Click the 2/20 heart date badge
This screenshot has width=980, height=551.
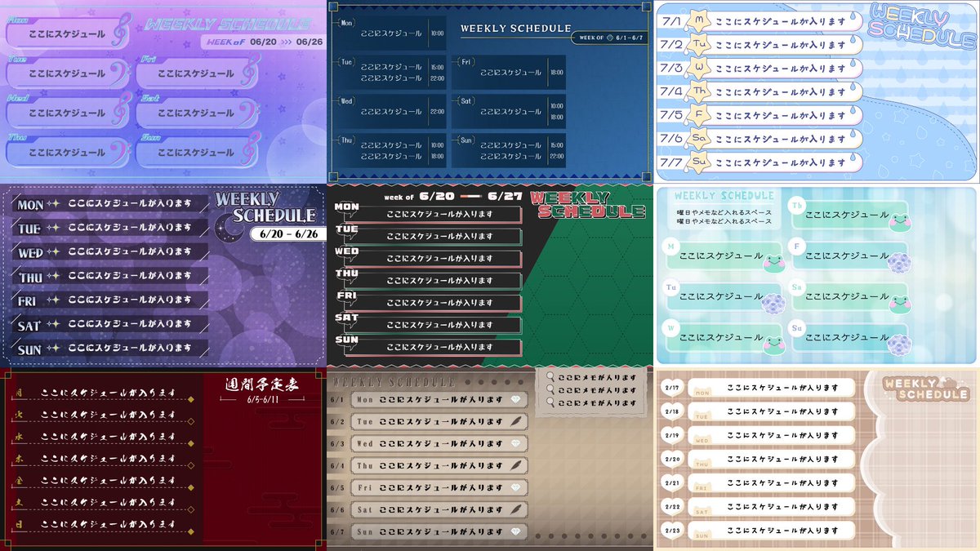(x=673, y=460)
